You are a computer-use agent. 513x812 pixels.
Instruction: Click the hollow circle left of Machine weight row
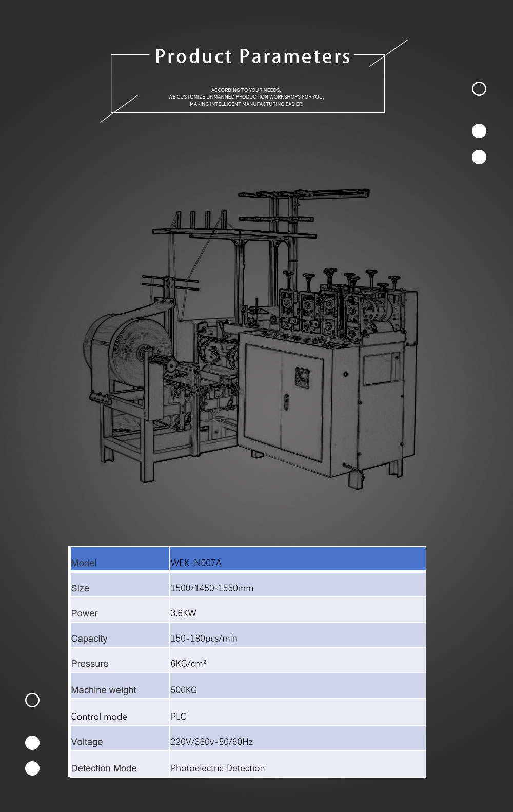(32, 700)
